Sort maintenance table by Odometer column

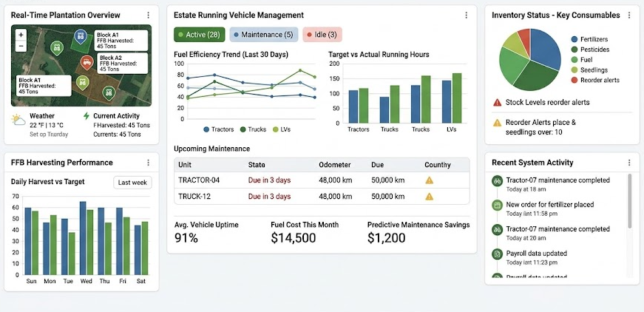[x=335, y=165]
